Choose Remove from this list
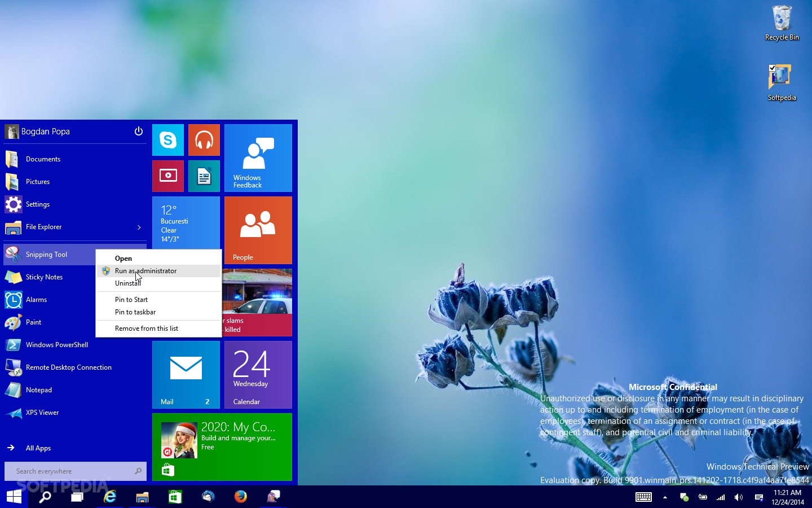 (x=158, y=329)
